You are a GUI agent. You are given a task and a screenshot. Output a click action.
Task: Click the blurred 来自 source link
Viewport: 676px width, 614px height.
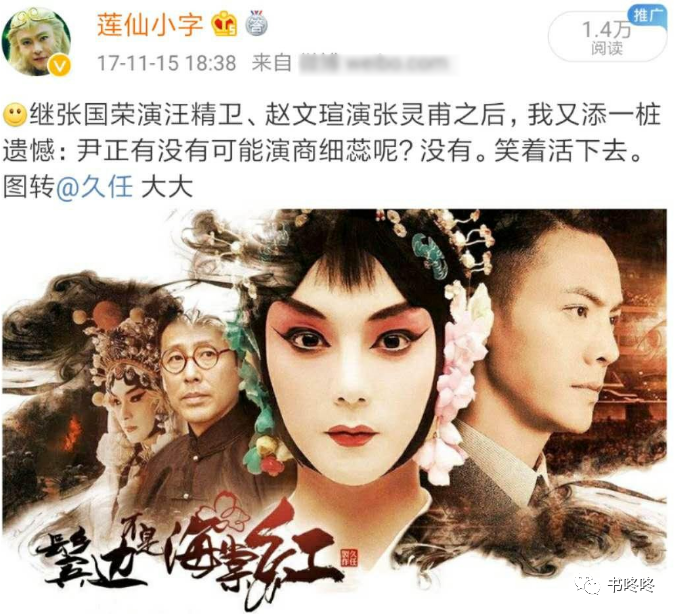(x=375, y=63)
